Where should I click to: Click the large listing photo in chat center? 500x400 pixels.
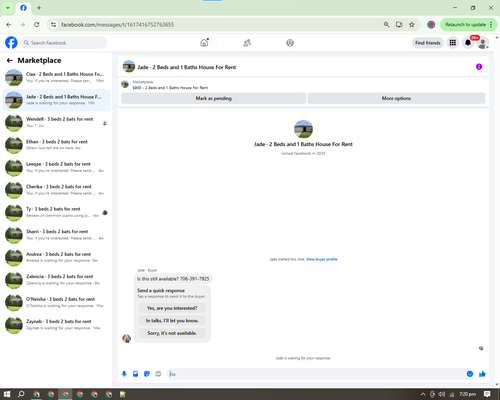pyautogui.click(x=303, y=129)
